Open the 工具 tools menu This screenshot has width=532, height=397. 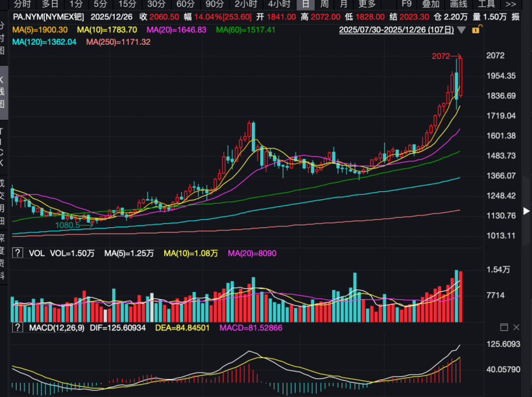point(486,4)
